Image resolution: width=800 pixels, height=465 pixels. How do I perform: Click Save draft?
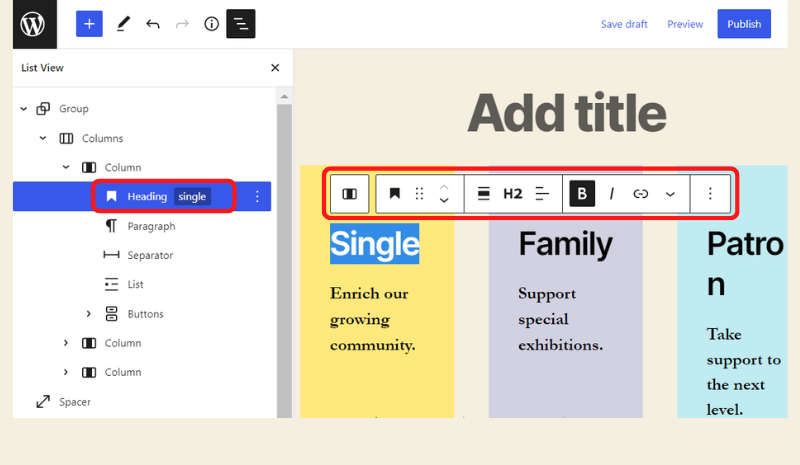pyautogui.click(x=624, y=24)
